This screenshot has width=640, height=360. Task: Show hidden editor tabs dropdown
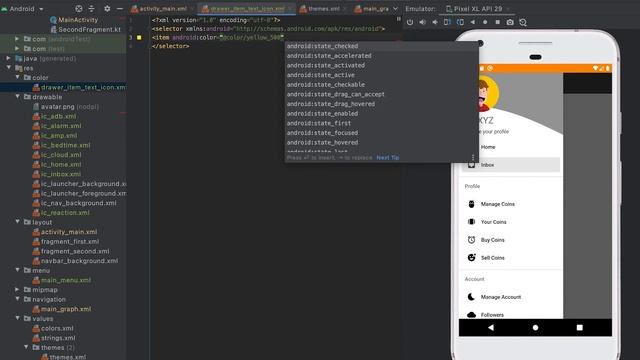395,9
